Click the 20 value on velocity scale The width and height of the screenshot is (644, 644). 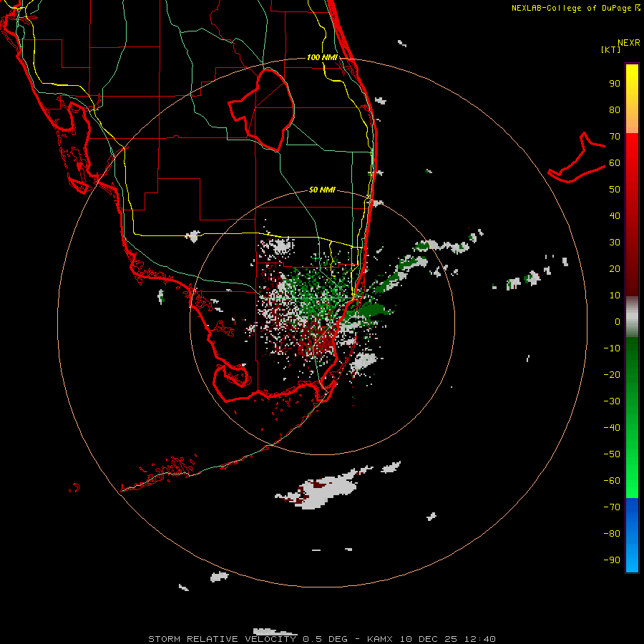tap(615, 268)
